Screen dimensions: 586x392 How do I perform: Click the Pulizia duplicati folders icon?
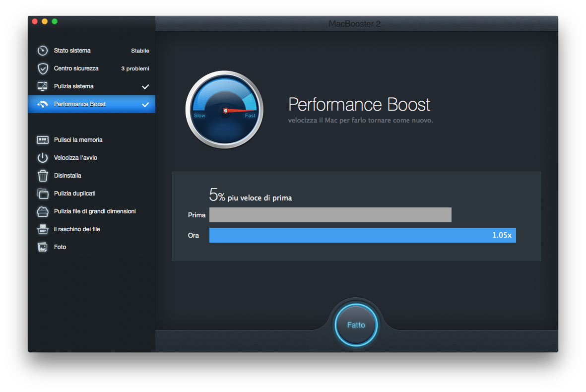coord(43,194)
